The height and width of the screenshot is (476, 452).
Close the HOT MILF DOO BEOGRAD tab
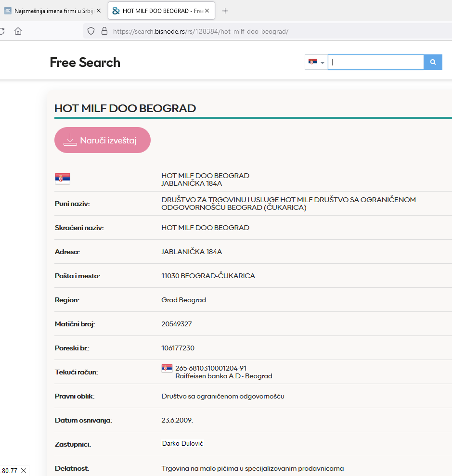[207, 11]
